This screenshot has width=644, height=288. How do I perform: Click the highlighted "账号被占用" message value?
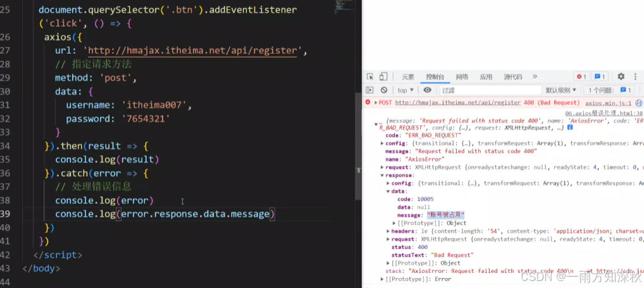[445, 215]
